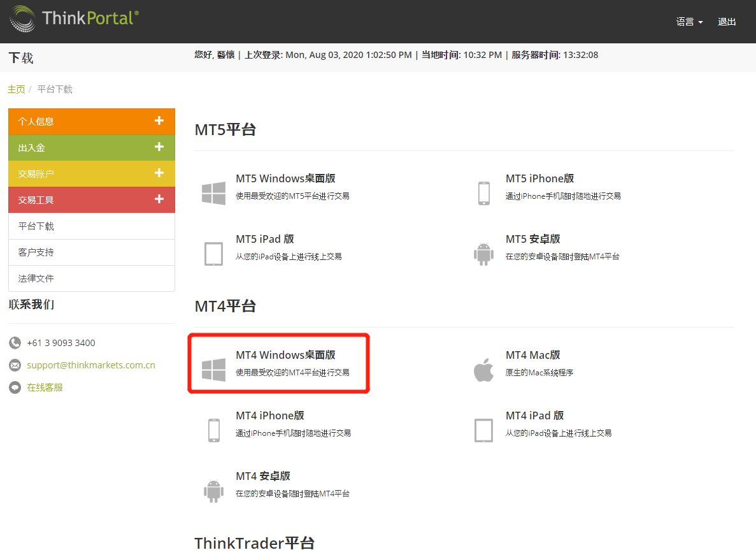
Task: Open MT5 iPad 版 title link
Action: 265,239
